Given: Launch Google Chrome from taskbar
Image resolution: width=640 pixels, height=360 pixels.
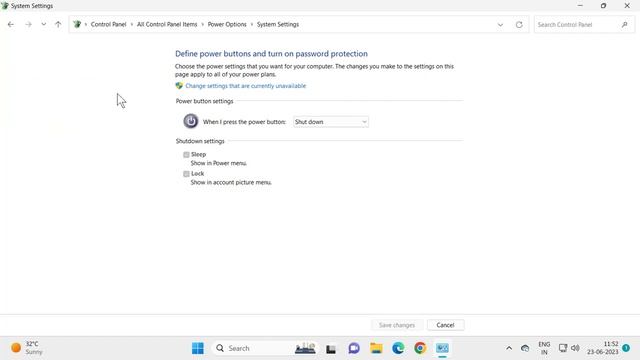Looking at the screenshot, I should pos(420,348).
